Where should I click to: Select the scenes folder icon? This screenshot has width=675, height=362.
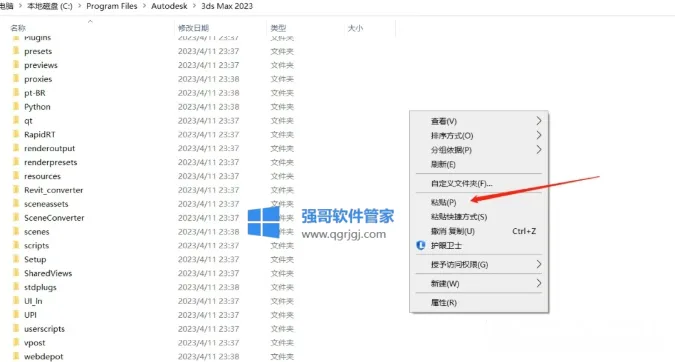pyautogui.click(x=16, y=231)
